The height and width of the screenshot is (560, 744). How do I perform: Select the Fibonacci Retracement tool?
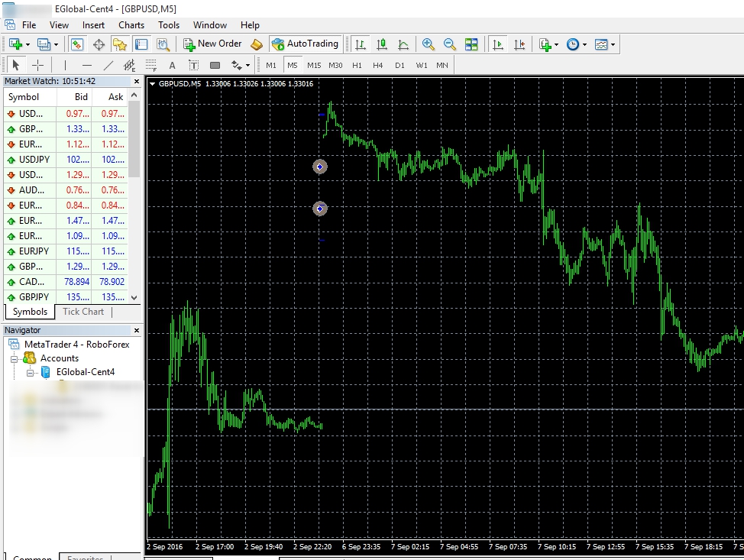[151, 65]
